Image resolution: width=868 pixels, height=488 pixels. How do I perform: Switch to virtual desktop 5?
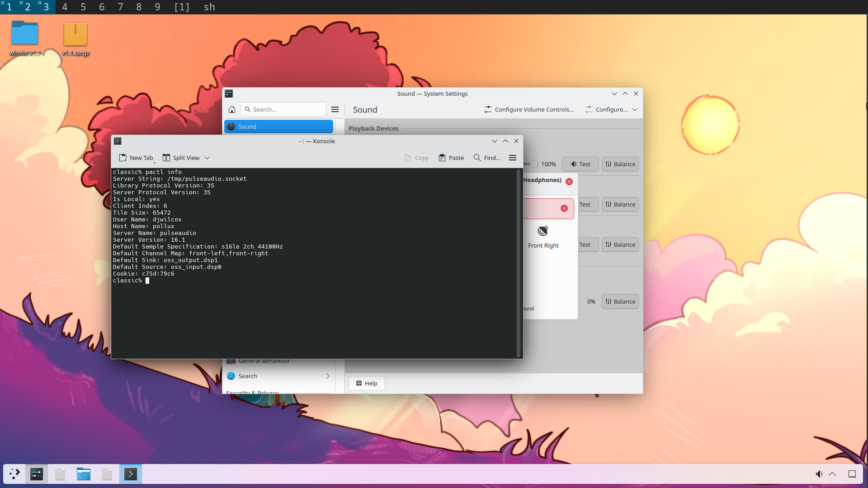(83, 7)
